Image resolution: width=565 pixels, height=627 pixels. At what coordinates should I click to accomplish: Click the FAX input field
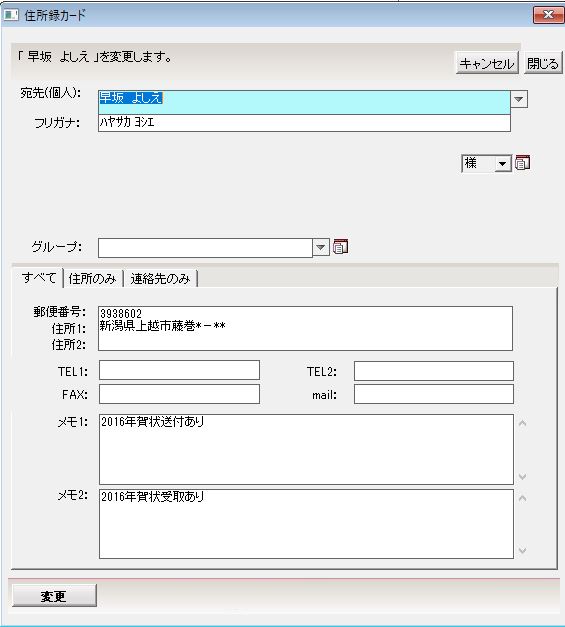[179, 394]
